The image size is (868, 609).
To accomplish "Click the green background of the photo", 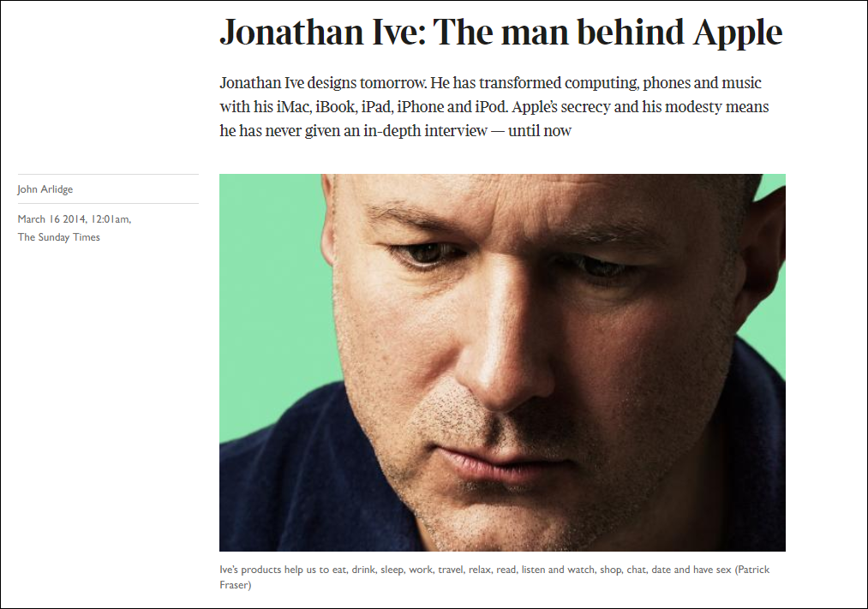I will point(266,277).
